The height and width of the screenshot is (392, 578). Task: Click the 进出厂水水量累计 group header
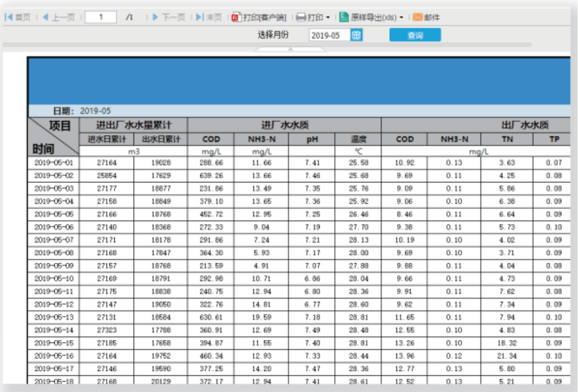coord(134,125)
